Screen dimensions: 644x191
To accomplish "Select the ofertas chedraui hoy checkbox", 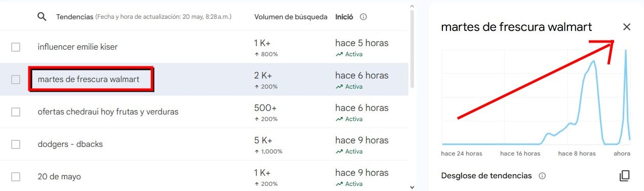I will 16,112.
